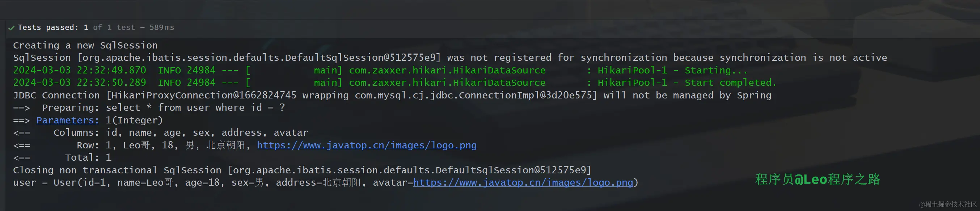Screen dimensions: 980x211
Task: Click the "was not registered for synchronization" line
Action: (450, 58)
